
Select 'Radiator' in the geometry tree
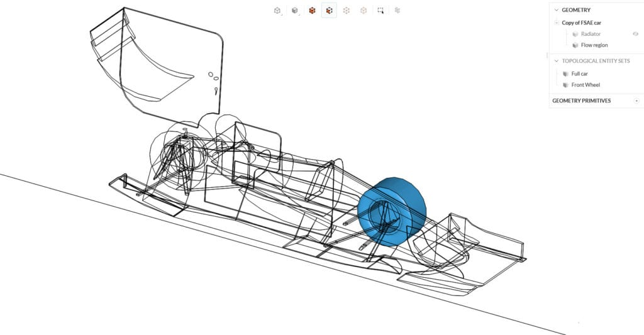(591, 34)
